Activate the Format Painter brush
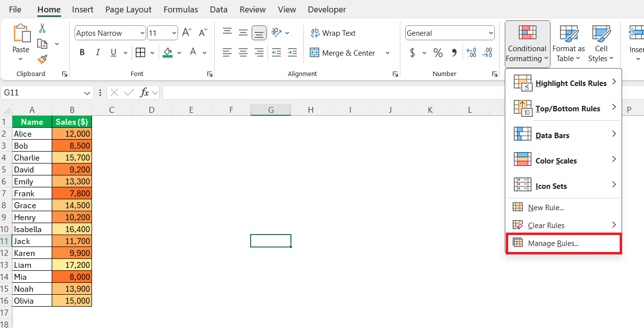 pos(42,59)
